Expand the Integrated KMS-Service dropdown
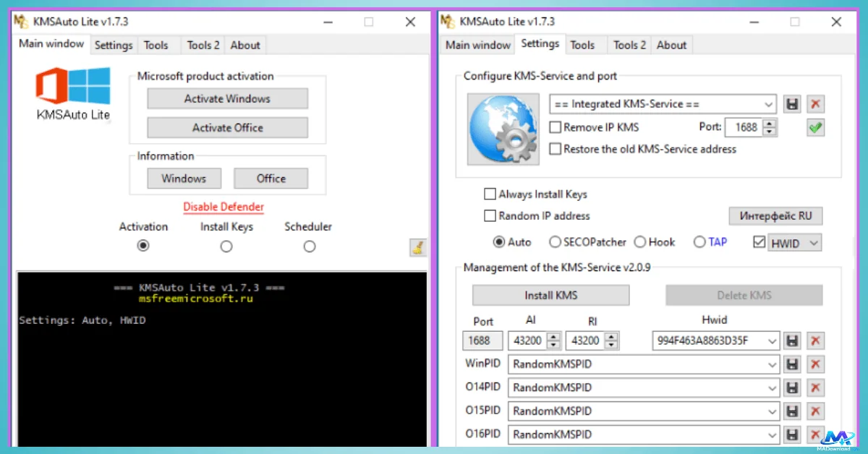 click(768, 104)
